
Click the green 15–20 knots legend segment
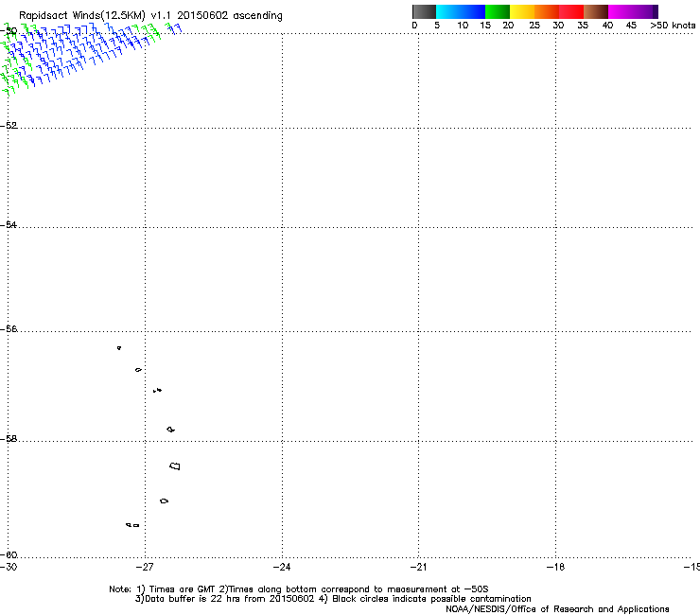pos(498,11)
